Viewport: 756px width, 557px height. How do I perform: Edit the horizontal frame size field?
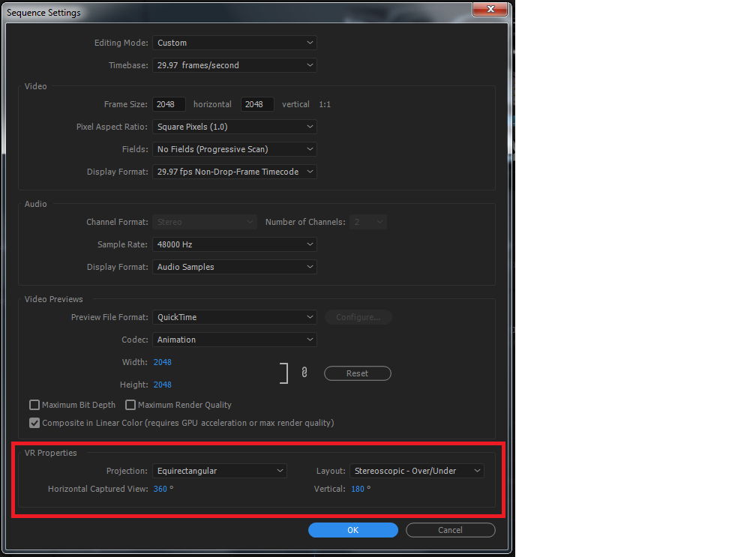tap(168, 104)
